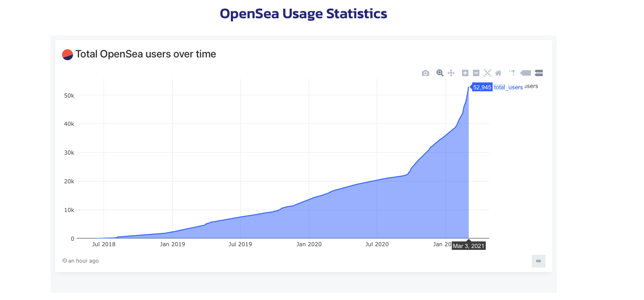This screenshot has width=644, height=300.
Task: Click the 'OpenSea Usage Statistics' heading
Action: point(303,14)
